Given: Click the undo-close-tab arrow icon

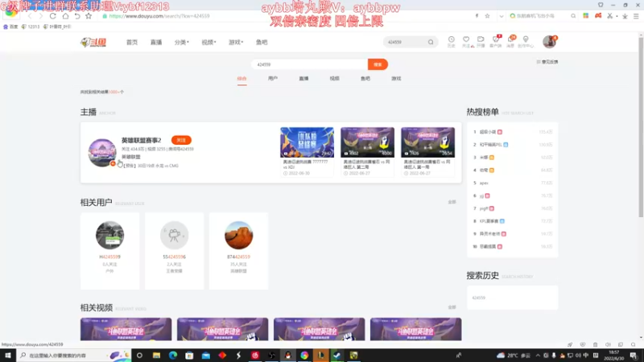Looking at the screenshot, I should point(77,16).
